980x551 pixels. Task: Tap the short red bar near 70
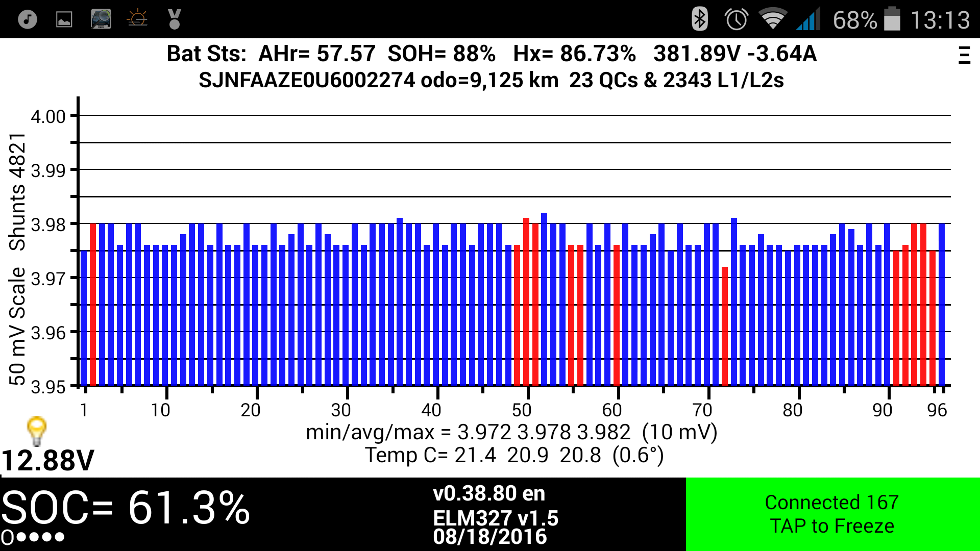click(725, 325)
